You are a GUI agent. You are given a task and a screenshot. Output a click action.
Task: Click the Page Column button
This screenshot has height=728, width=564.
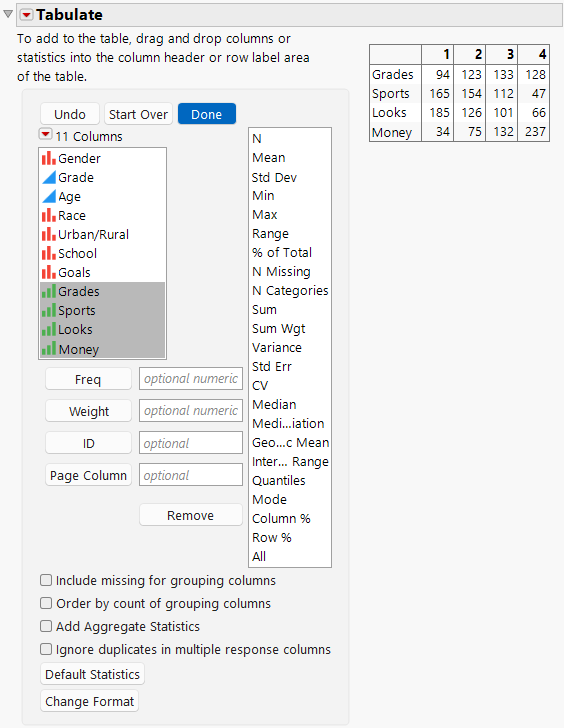88,475
